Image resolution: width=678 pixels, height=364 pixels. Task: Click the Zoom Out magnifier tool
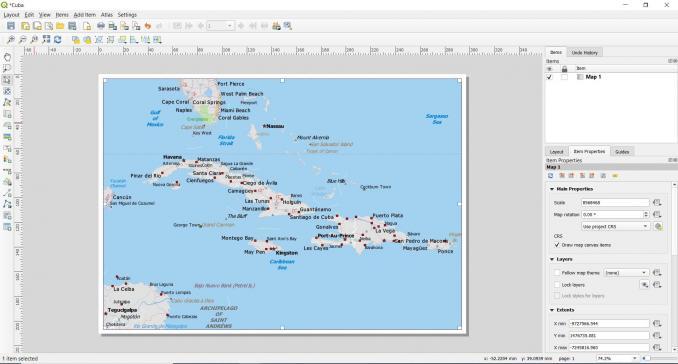click(22, 40)
